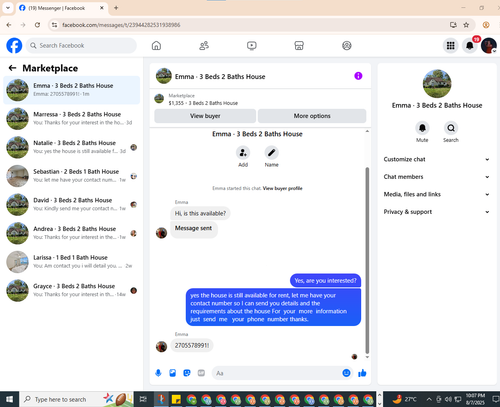Screen dimensions: 500x407
Task: Open the Watch video icon
Action: (x=252, y=45)
